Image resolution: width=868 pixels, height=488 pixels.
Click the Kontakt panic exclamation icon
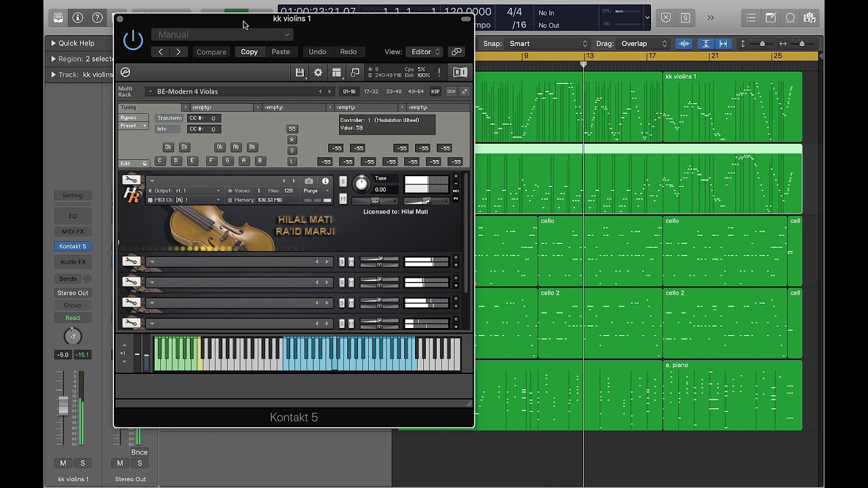439,73
